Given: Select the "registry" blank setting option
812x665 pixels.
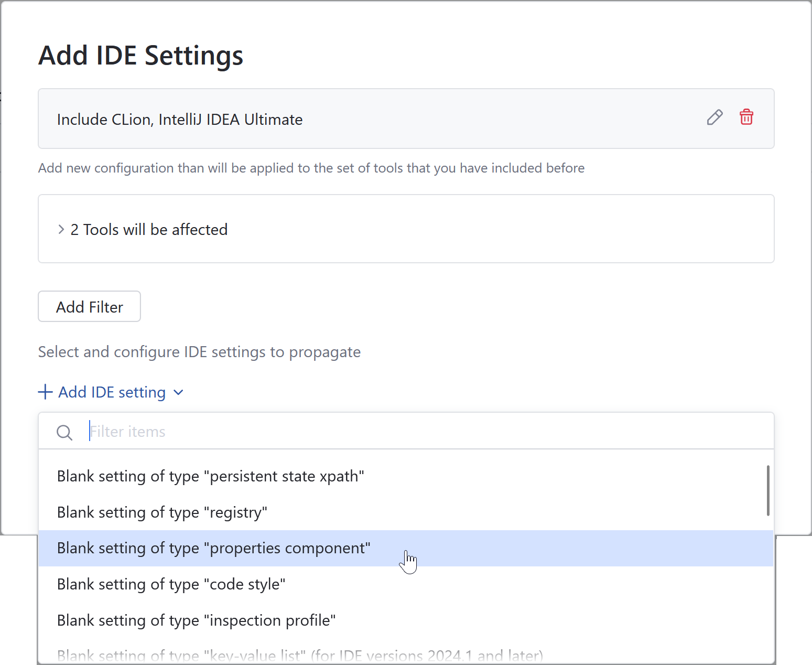Looking at the screenshot, I should point(162,512).
